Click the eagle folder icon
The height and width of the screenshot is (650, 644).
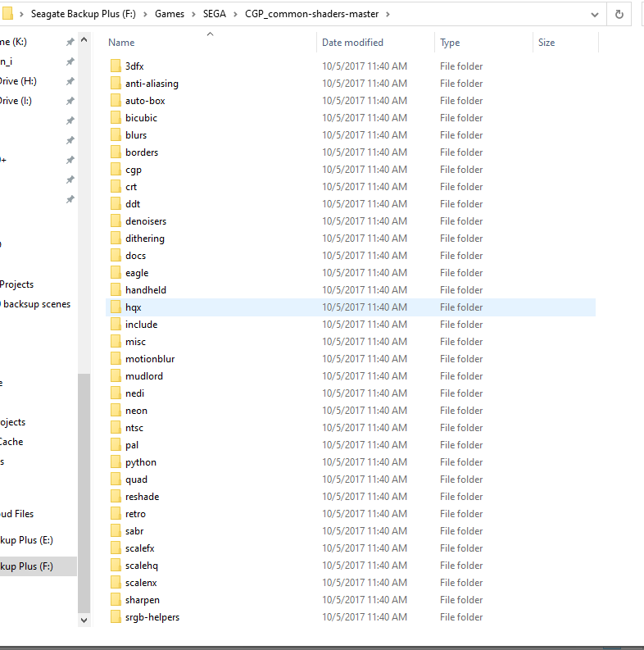coord(116,273)
